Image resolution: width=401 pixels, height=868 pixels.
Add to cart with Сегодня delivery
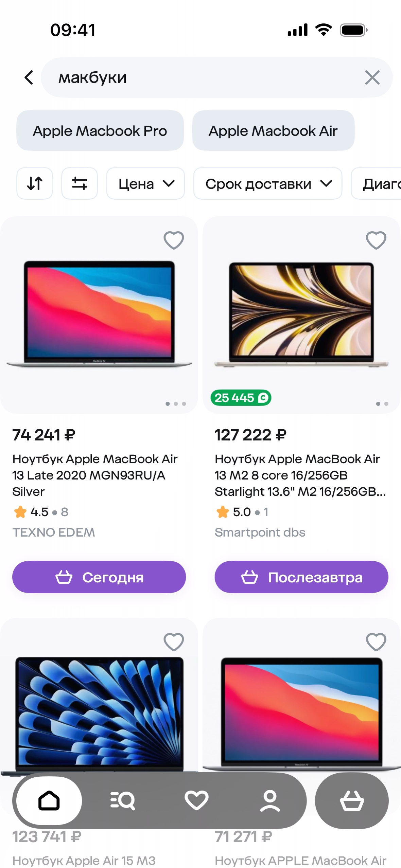coord(99,577)
